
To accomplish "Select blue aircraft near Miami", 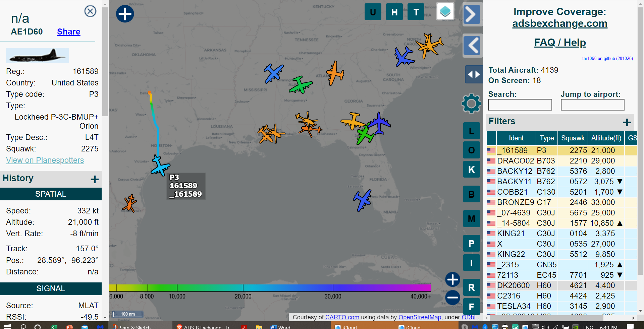I will point(362,200).
